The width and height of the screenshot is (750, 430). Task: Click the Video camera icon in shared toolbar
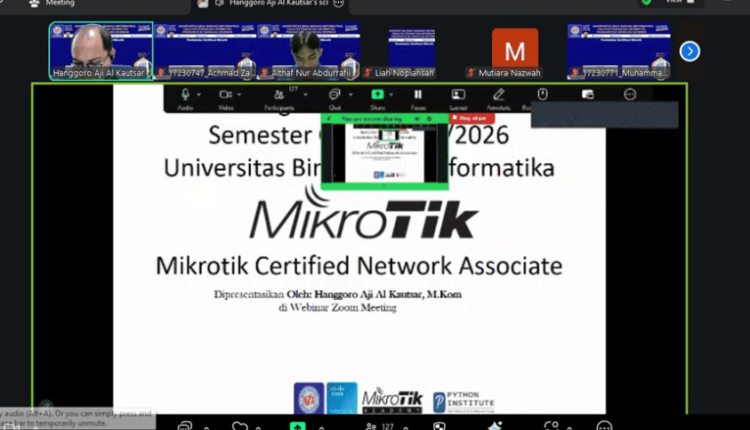coord(225,95)
